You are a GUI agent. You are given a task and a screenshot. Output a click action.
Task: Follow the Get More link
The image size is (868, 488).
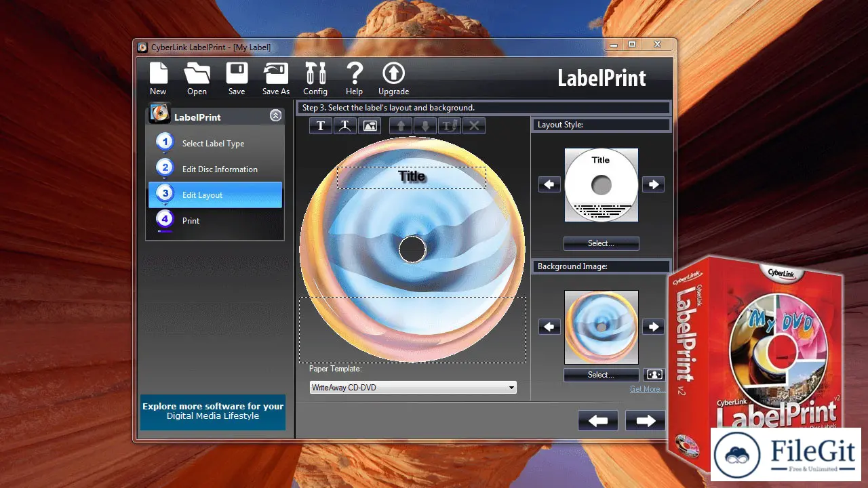pos(646,389)
